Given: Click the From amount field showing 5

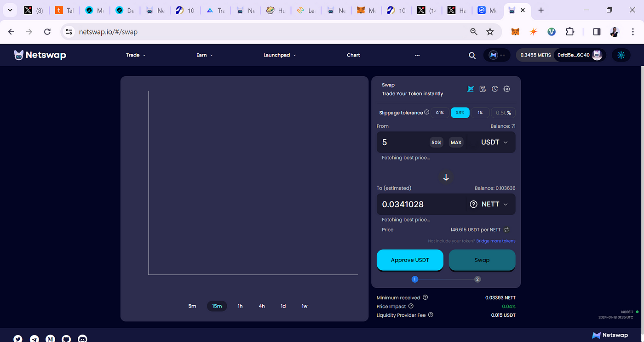Looking at the screenshot, I should 403,142.
